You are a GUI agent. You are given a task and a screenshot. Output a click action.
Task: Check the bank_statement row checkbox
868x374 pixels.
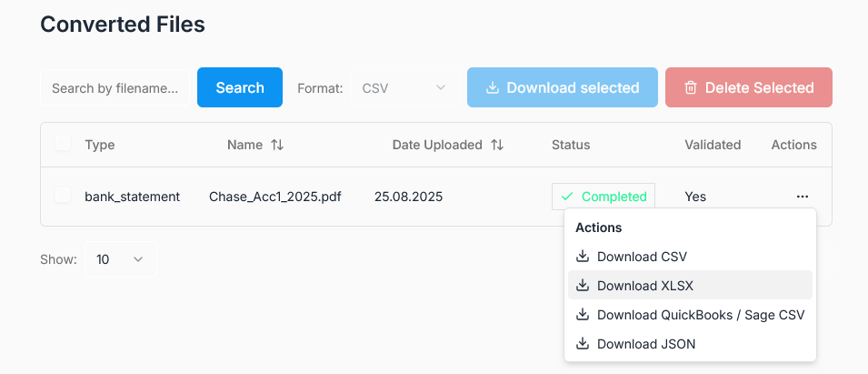(63, 196)
